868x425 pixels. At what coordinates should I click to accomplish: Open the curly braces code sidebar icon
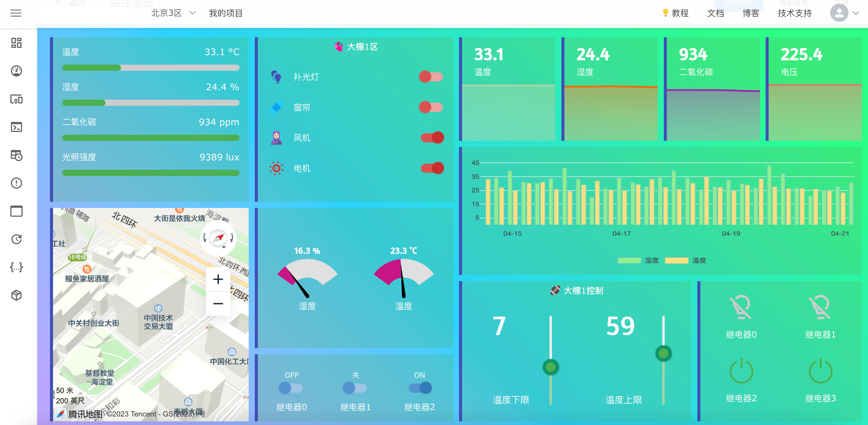pyautogui.click(x=16, y=267)
